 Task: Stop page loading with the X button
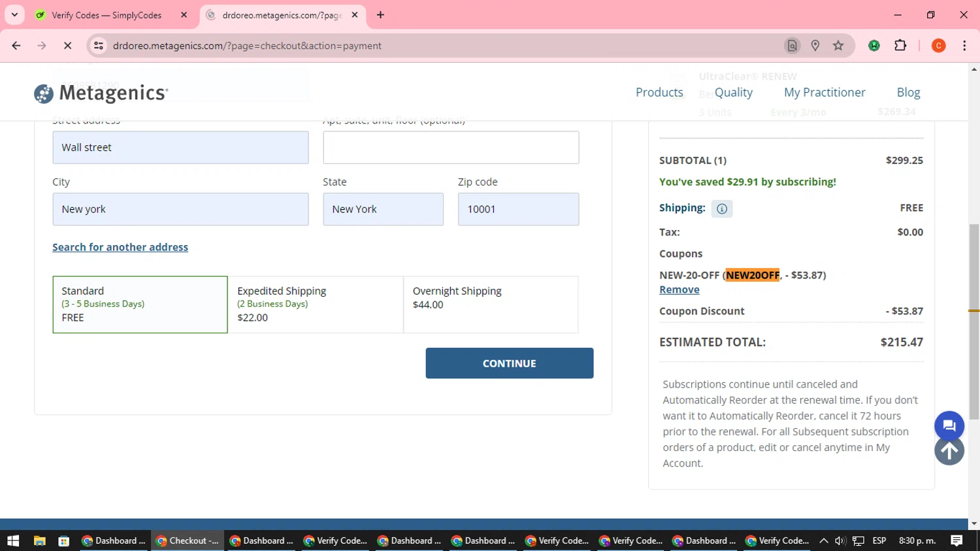point(67,46)
